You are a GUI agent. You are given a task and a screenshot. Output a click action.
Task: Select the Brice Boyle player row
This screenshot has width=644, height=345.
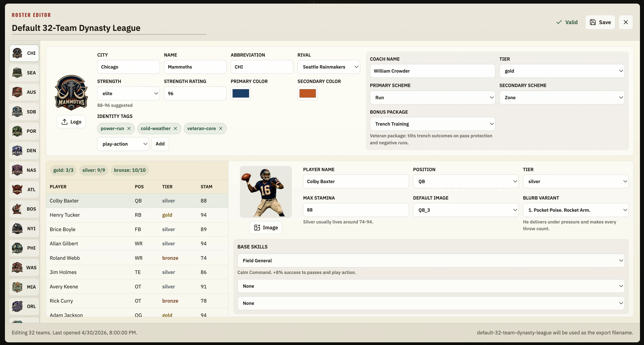[x=137, y=229]
